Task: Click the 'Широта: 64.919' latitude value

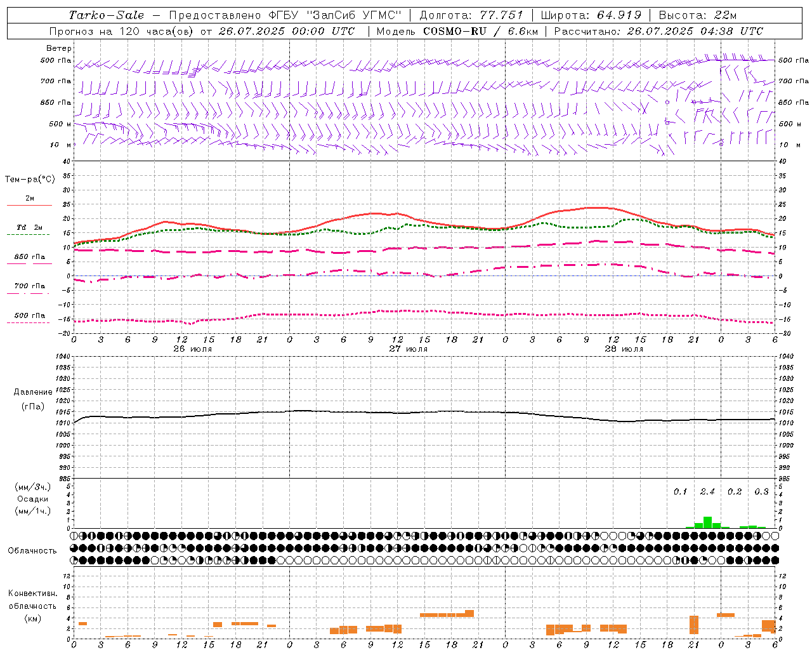Action: (x=591, y=15)
